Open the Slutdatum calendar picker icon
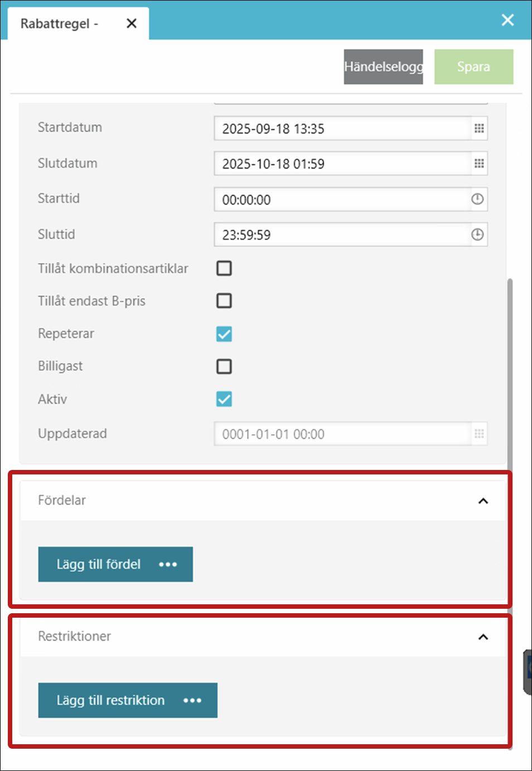This screenshot has height=771, width=532. pyautogui.click(x=478, y=164)
